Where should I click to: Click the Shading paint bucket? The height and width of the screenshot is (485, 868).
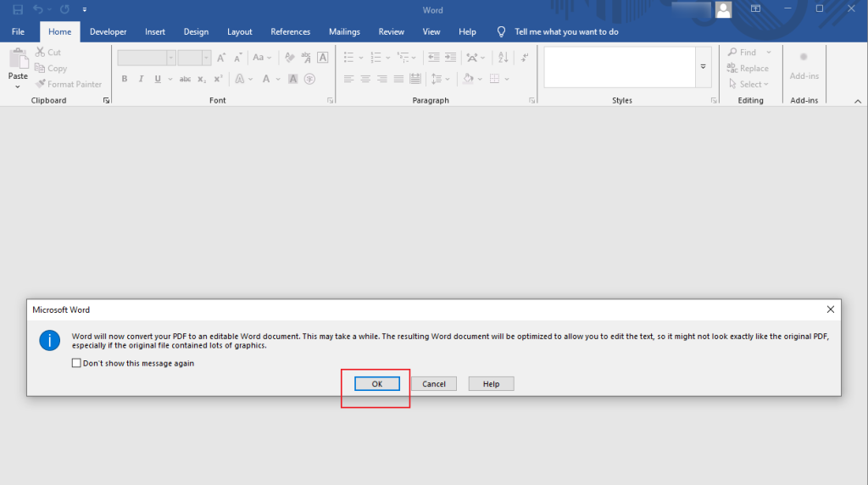pyautogui.click(x=468, y=79)
